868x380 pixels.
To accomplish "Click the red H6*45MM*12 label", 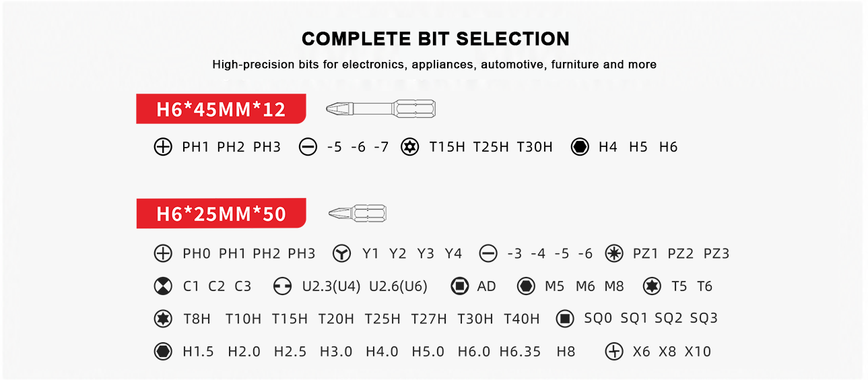I will pyautogui.click(x=221, y=108).
